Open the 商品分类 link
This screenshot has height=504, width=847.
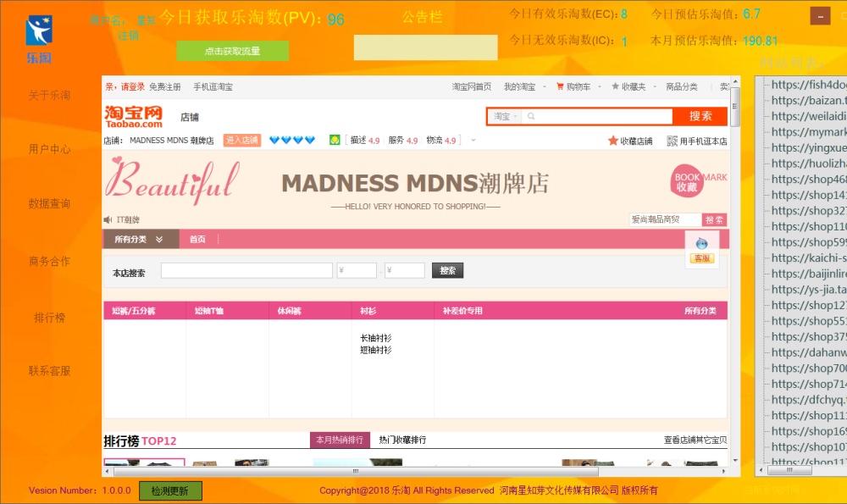point(682,86)
